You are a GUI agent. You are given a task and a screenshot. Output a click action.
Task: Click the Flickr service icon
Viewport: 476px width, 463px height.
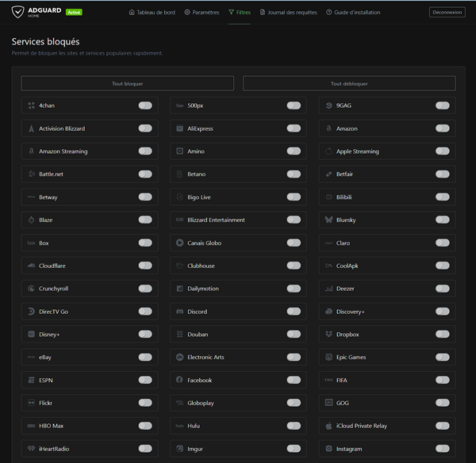31,403
